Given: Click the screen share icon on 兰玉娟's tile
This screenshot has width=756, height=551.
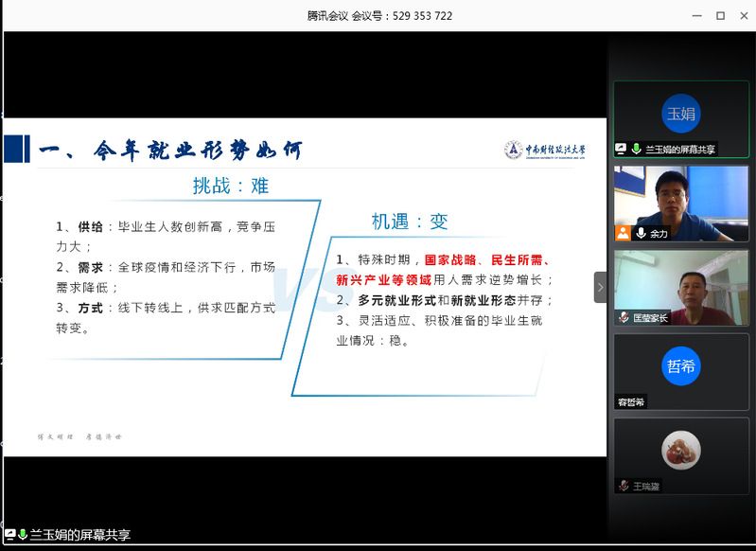Looking at the screenshot, I should pyautogui.click(x=622, y=149).
